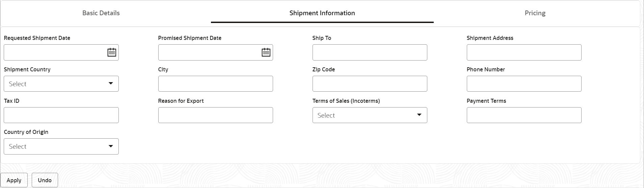This screenshot has height=188, width=644.
Task: Open calendar for Requested Shipment Date
Action: (x=112, y=52)
